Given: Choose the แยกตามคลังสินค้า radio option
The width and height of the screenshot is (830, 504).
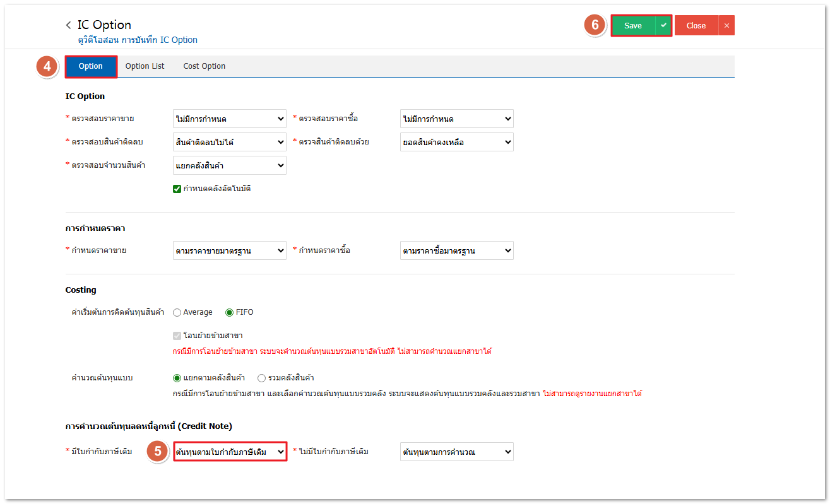Looking at the screenshot, I should coord(177,378).
